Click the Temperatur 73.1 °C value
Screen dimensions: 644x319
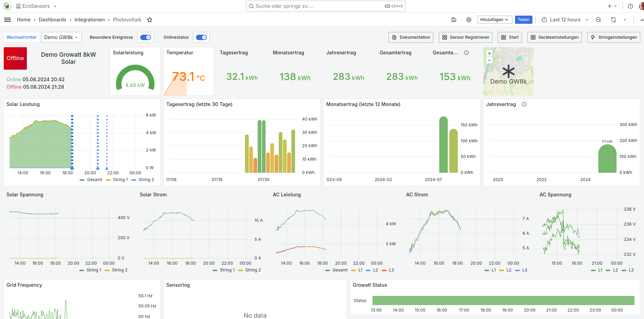pos(188,77)
